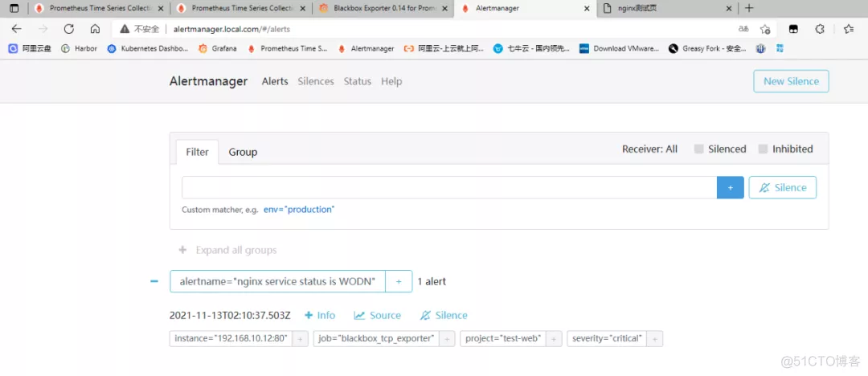The image size is (868, 376).
Task: Open the alert Source link
Action: [x=378, y=315]
